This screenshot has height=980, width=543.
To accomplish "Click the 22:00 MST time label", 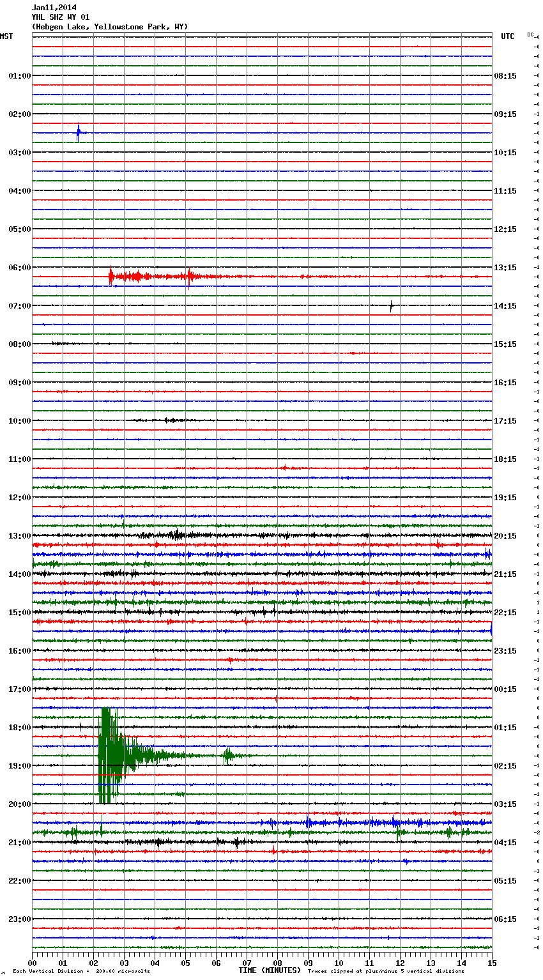I will [x=20, y=881].
